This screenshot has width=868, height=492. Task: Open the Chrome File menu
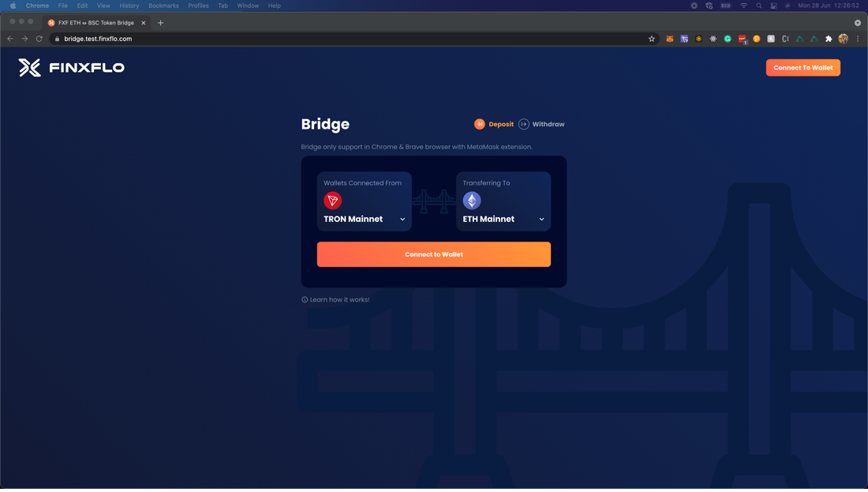(63, 6)
